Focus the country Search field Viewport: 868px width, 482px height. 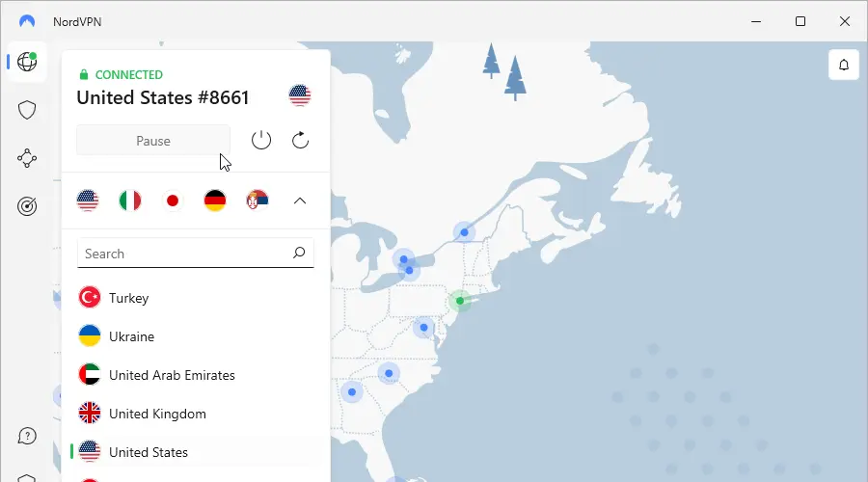(196, 254)
